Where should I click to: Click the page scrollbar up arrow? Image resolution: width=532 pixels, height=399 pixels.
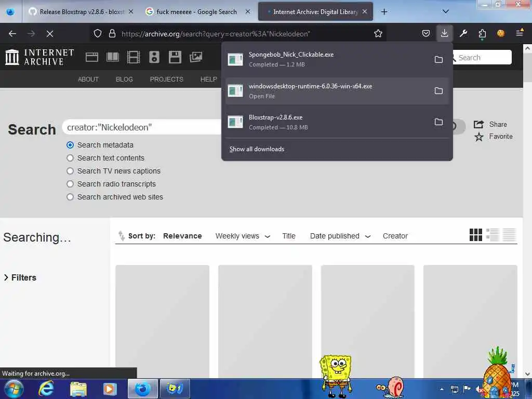point(527,48)
